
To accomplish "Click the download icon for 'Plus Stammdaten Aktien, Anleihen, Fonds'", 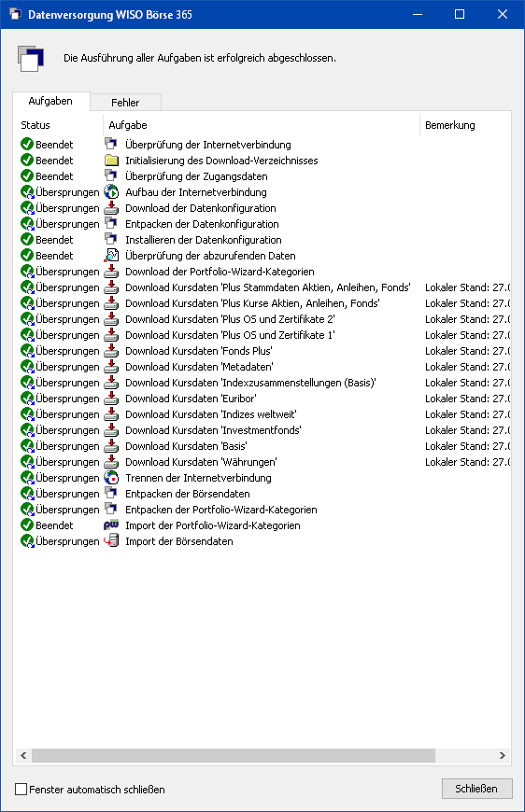I will [111, 287].
